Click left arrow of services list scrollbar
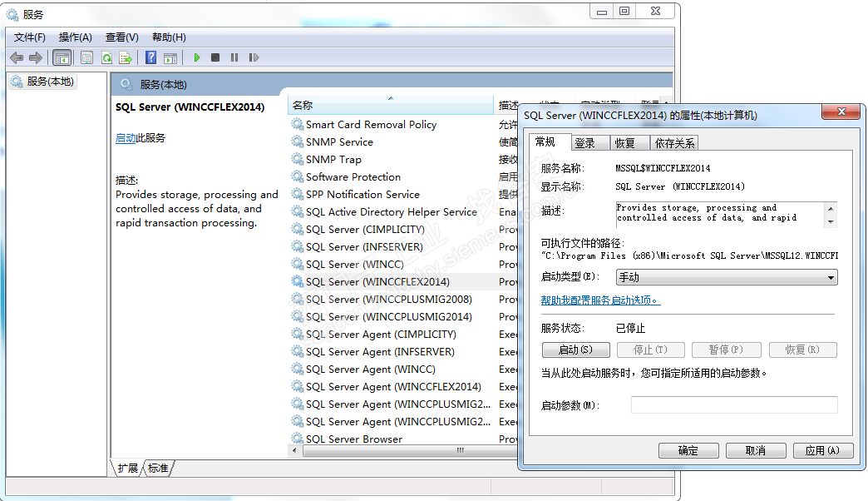 point(294,450)
